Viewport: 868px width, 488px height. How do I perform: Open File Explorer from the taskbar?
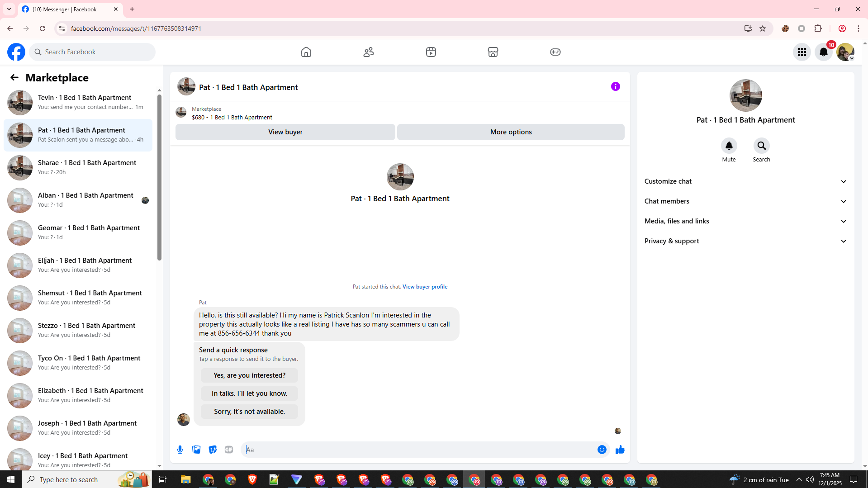click(186, 479)
